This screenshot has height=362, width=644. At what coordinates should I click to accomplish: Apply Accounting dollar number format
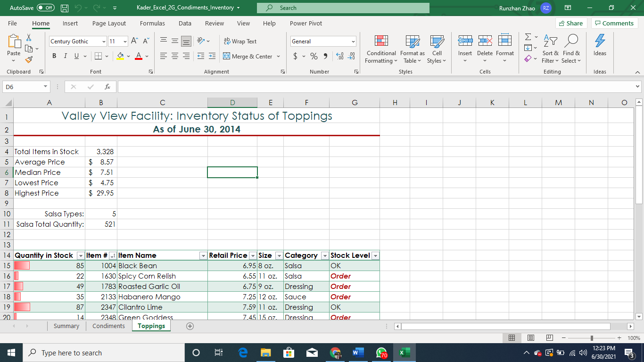[296, 56]
